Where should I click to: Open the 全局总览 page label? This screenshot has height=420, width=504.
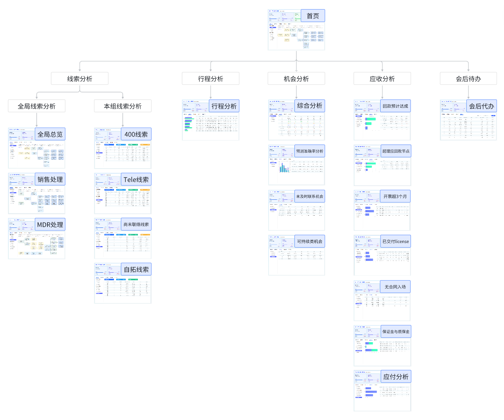tap(50, 134)
